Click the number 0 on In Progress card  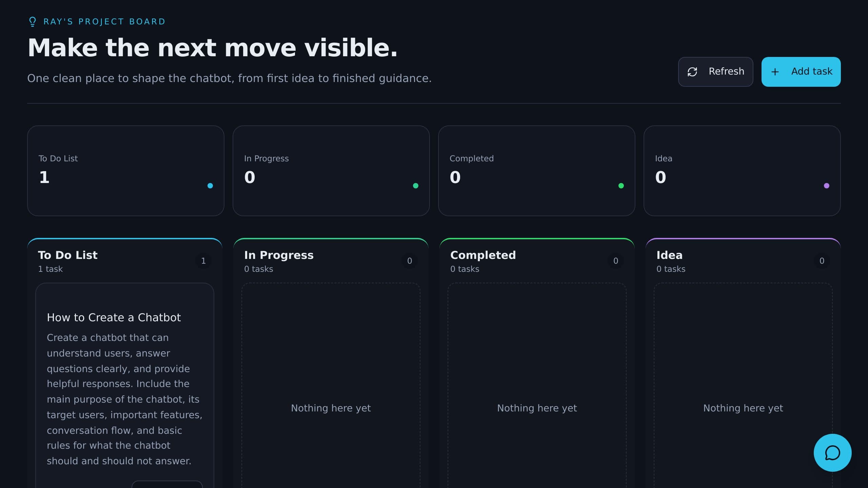point(250,177)
